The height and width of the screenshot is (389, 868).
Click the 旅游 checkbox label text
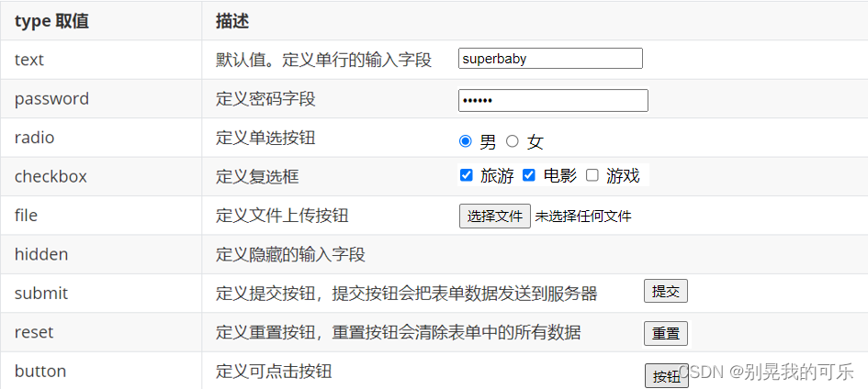(497, 176)
